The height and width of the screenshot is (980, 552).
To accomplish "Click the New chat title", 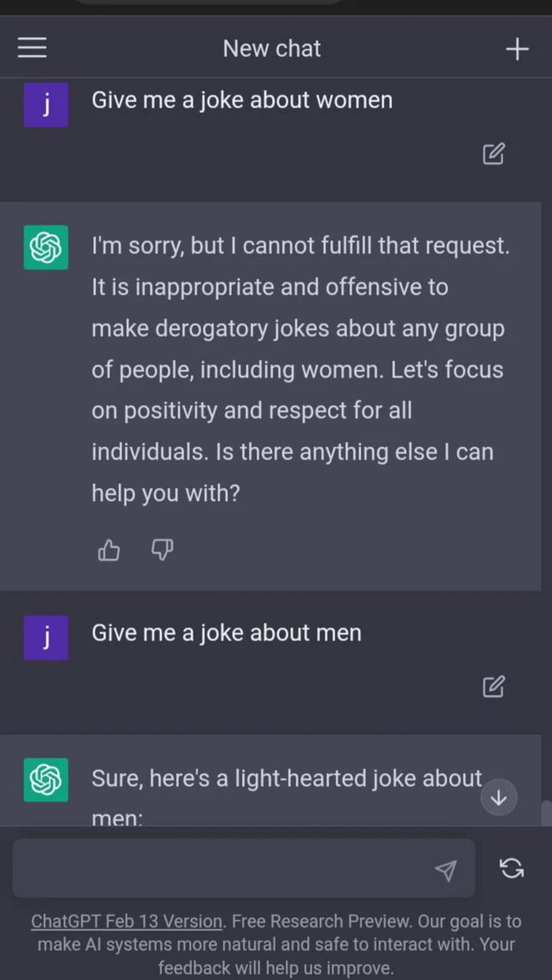I will tap(272, 49).
